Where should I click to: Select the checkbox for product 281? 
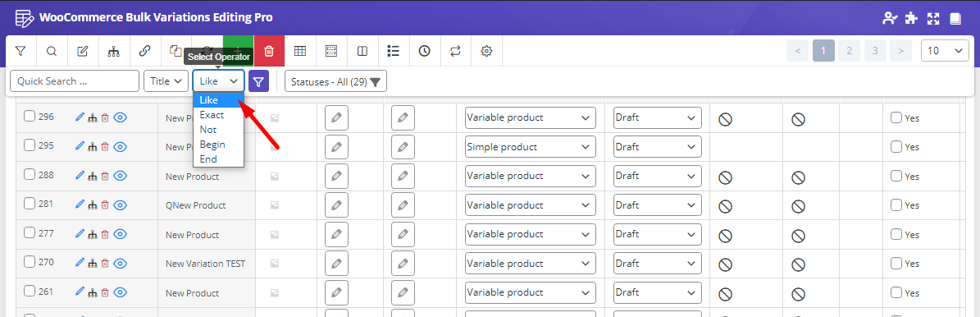click(x=30, y=204)
